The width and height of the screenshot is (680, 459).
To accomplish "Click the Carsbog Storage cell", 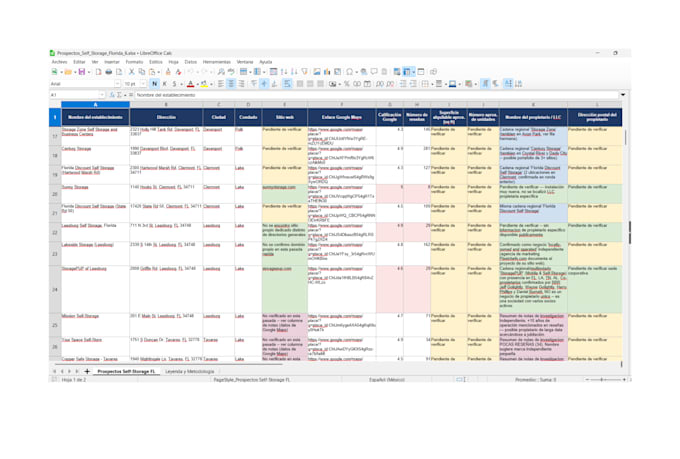I will pyautogui.click(x=95, y=155).
